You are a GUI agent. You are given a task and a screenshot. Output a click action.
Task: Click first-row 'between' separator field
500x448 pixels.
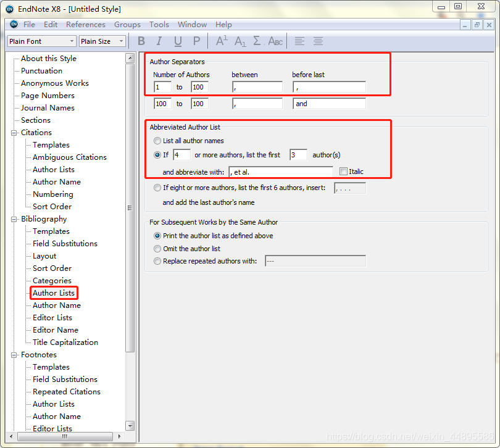[257, 87]
